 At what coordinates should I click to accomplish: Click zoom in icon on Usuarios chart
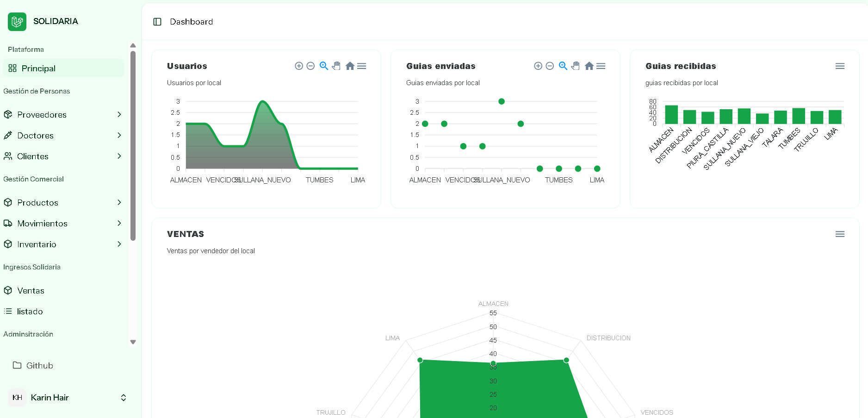pyautogui.click(x=299, y=66)
